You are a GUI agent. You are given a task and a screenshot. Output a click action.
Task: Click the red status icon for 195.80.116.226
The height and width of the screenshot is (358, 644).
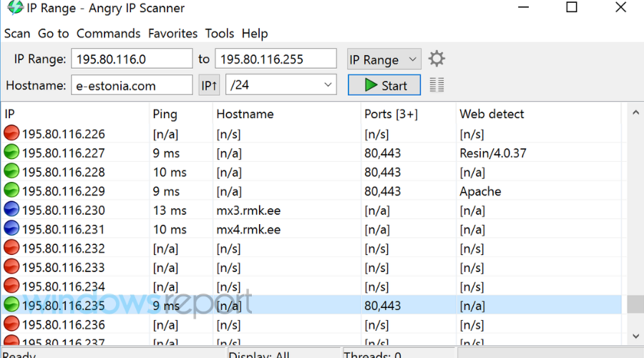point(11,134)
